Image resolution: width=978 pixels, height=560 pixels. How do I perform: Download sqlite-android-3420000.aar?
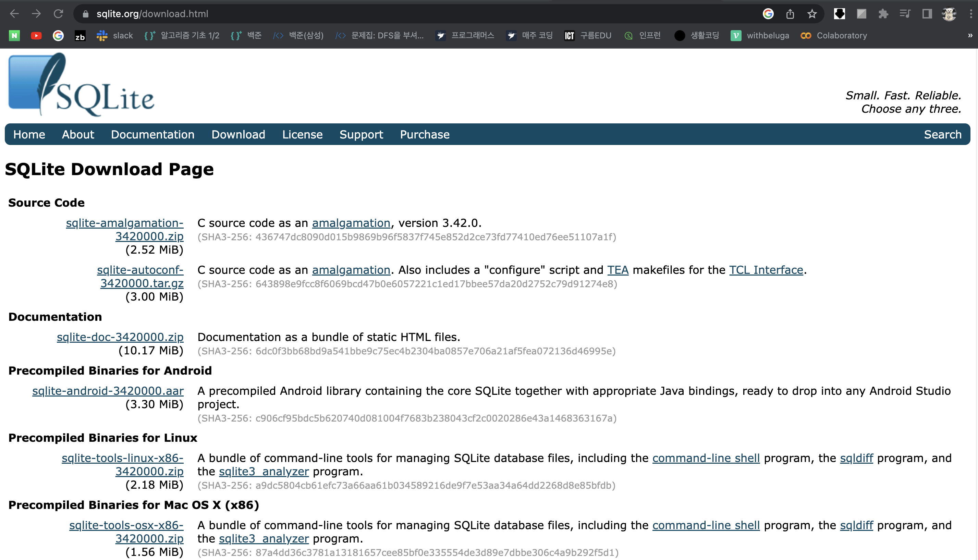[108, 391]
